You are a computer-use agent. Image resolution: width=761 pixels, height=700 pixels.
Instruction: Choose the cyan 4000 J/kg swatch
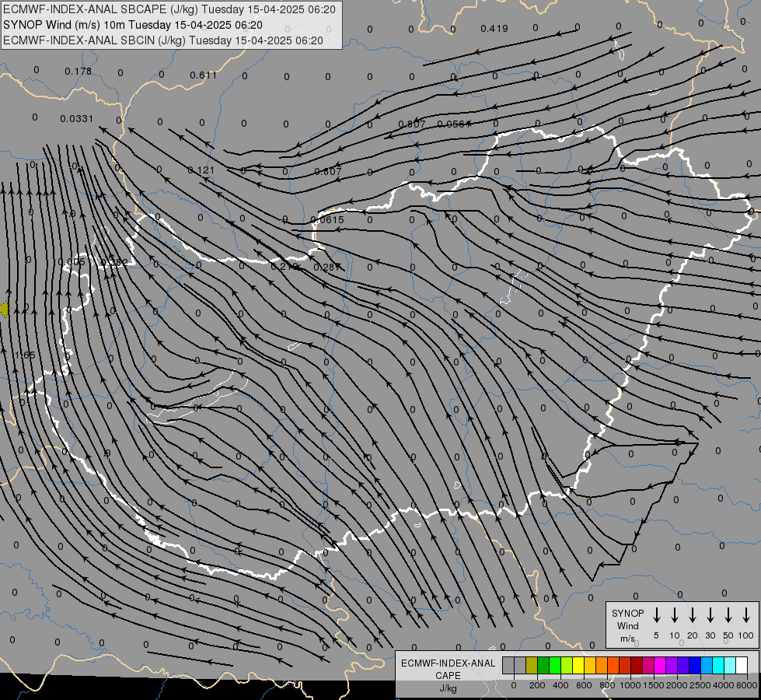[717, 665]
